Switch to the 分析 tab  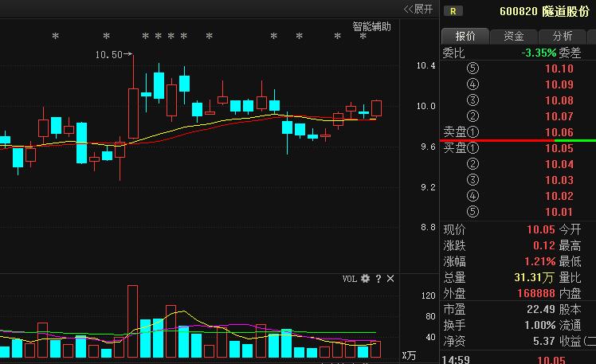[x=556, y=36]
